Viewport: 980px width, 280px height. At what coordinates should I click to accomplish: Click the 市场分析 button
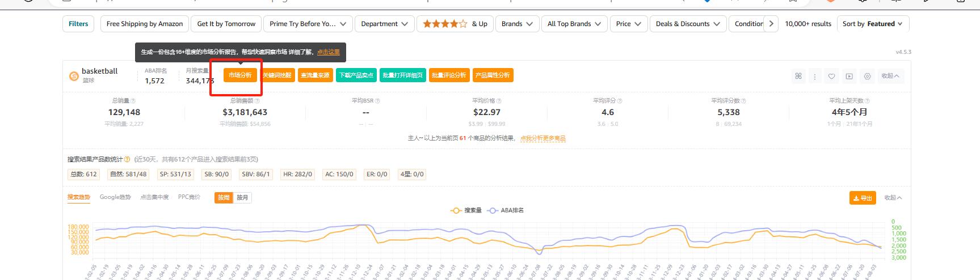240,75
